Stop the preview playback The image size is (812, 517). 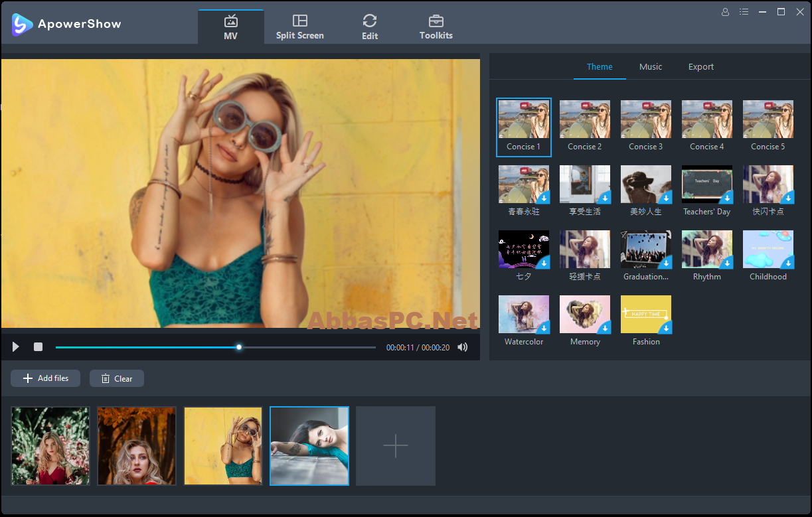39,347
